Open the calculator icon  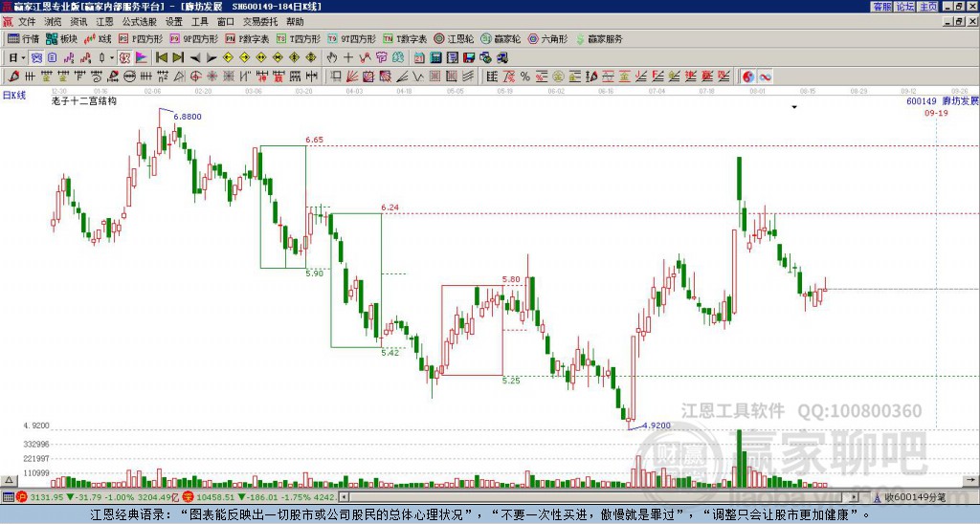[435, 58]
